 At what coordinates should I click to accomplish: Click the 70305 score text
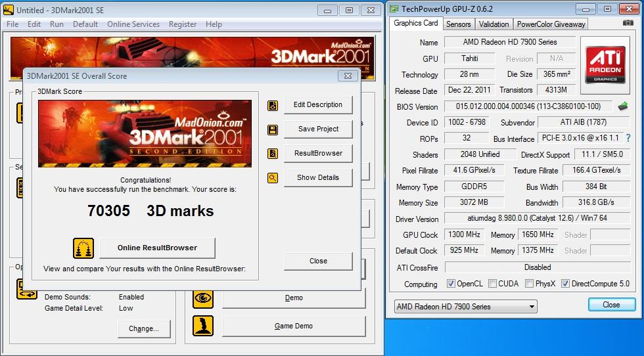point(109,211)
